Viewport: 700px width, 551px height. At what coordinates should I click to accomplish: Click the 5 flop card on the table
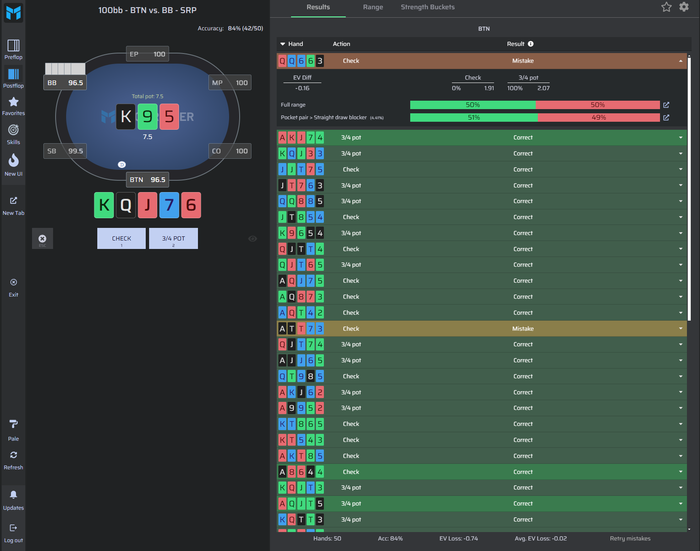tap(169, 117)
